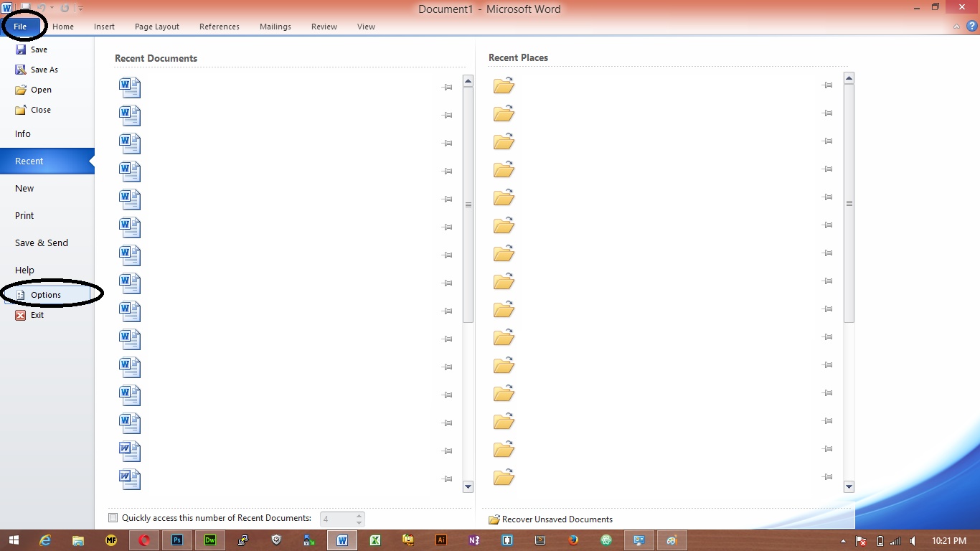Select the References tab
This screenshot has height=551, width=980.
pyautogui.click(x=220, y=27)
